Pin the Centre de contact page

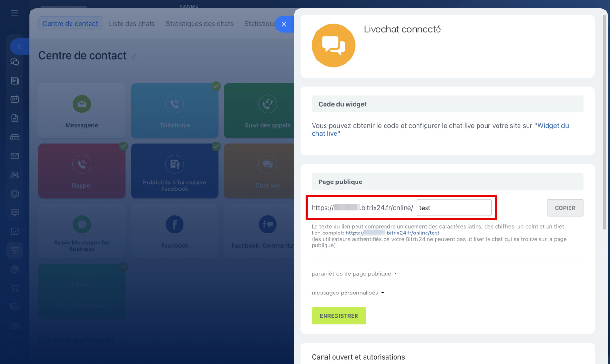pos(133,56)
